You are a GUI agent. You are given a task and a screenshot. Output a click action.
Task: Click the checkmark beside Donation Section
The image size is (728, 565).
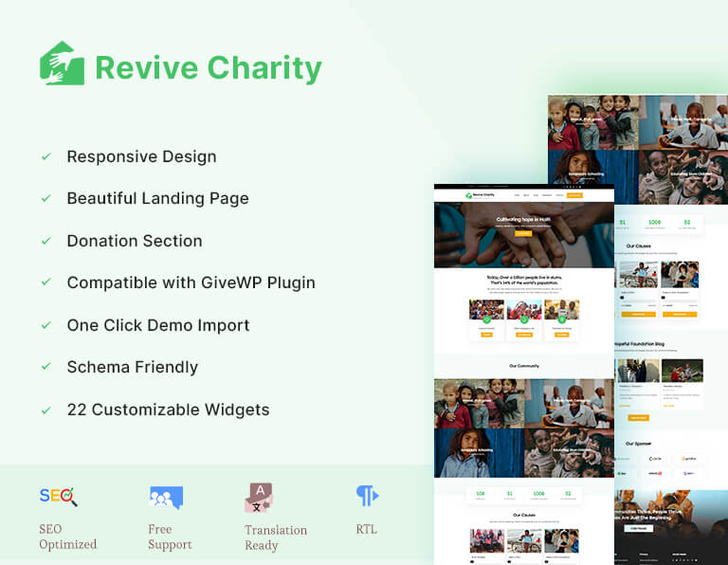[x=45, y=241]
